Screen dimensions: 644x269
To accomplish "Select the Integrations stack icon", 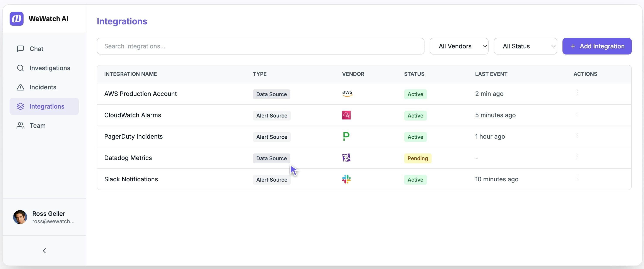I will click(x=20, y=106).
